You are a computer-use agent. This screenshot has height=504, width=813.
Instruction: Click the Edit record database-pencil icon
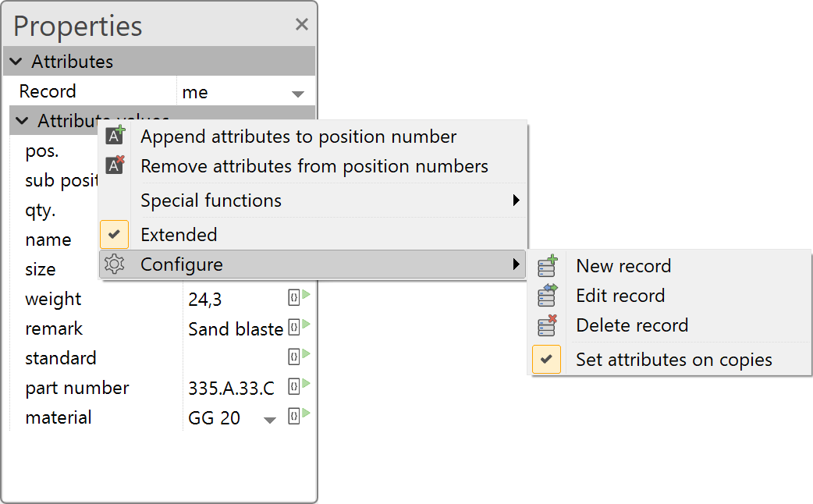click(x=546, y=296)
